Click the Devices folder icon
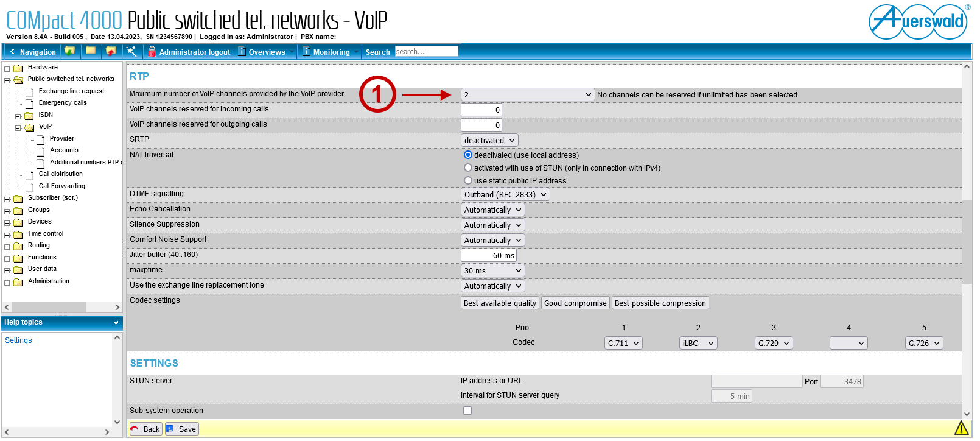 pyautogui.click(x=18, y=222)
